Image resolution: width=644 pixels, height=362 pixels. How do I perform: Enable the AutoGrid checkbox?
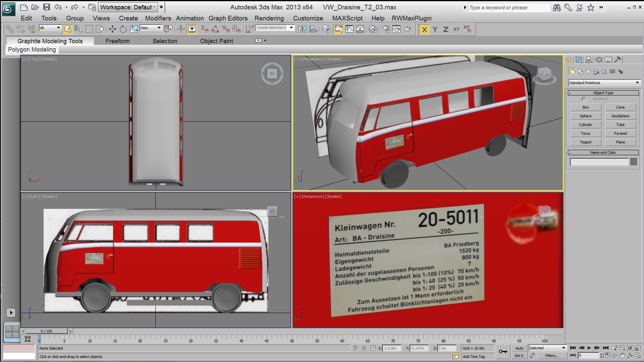click(584, 99)
